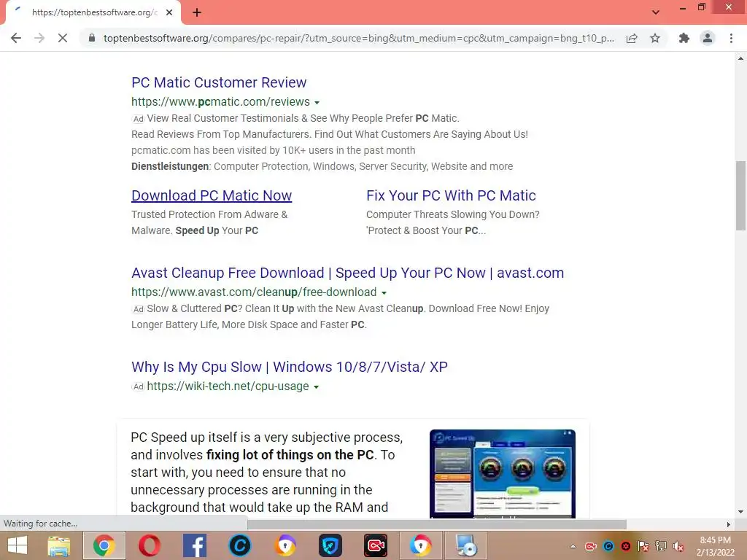The height and width of the screenshot is (560, 747).
Task: Launch Opera browser from the taskbar
Action: tap(150, 545)
